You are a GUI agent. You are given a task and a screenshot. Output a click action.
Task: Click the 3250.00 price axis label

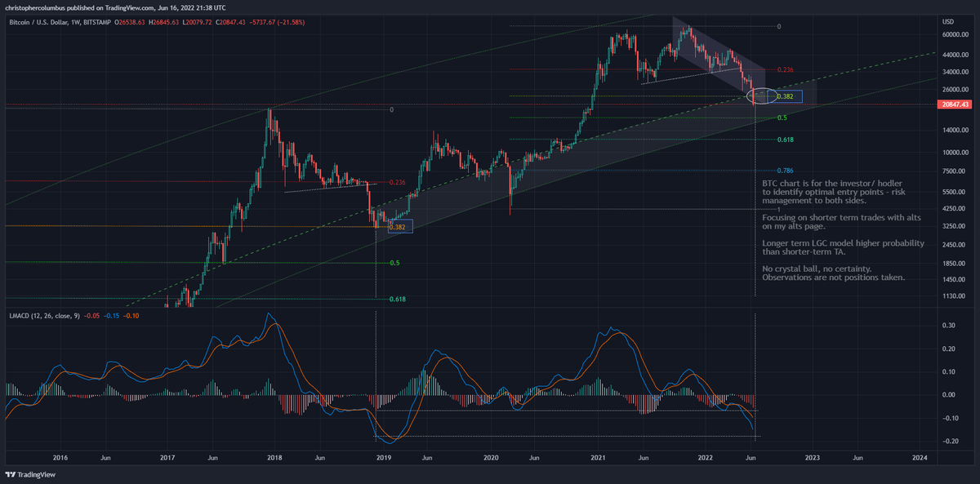[x=952, y=225]
